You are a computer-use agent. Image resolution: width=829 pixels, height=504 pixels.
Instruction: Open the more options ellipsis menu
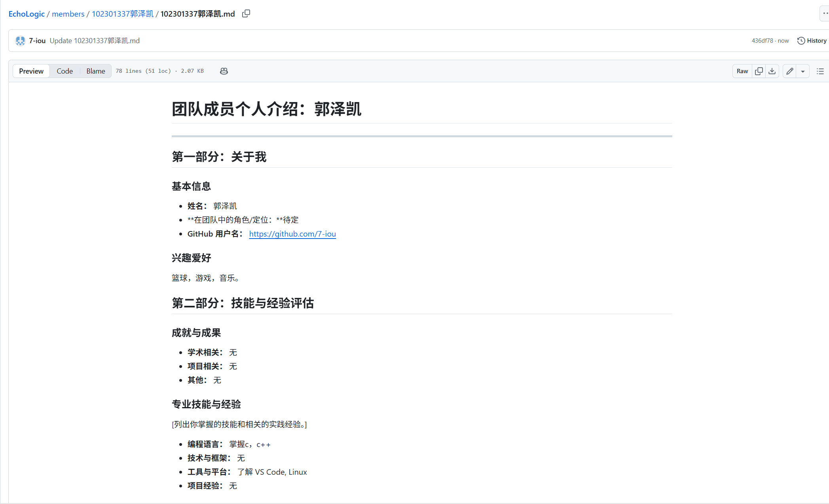[825, 13]
